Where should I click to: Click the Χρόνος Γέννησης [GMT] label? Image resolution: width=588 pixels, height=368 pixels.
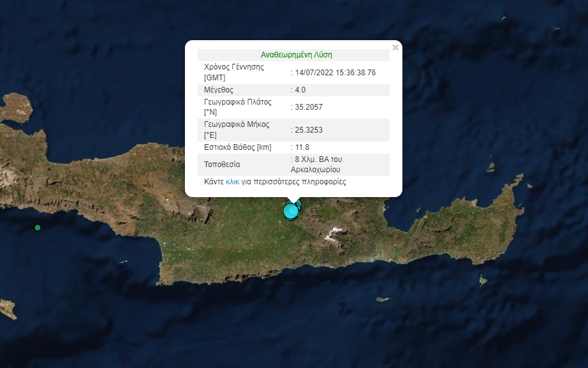(x=234, y=73)
